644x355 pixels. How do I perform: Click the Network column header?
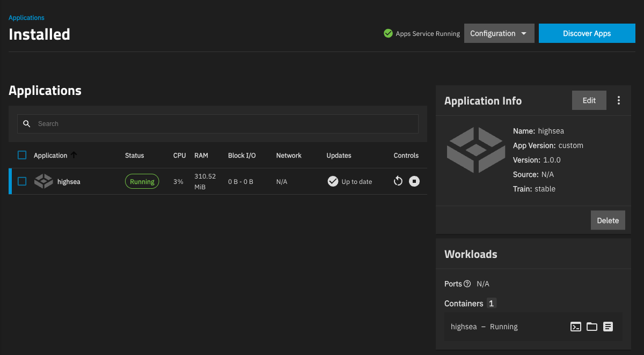289,156
